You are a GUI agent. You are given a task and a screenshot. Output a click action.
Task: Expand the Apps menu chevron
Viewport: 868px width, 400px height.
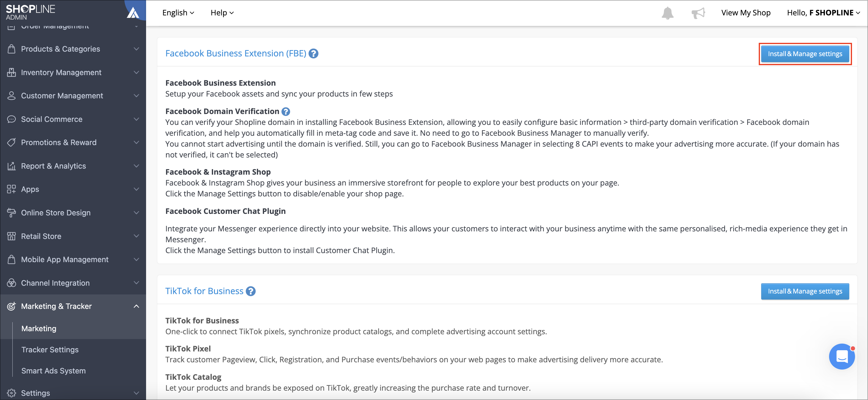coord(136,189)
